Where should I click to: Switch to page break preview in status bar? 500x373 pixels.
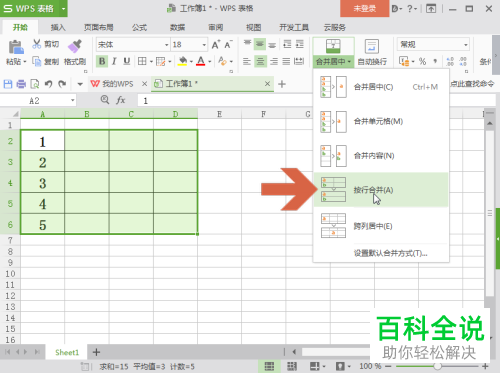tap(292, 366)
